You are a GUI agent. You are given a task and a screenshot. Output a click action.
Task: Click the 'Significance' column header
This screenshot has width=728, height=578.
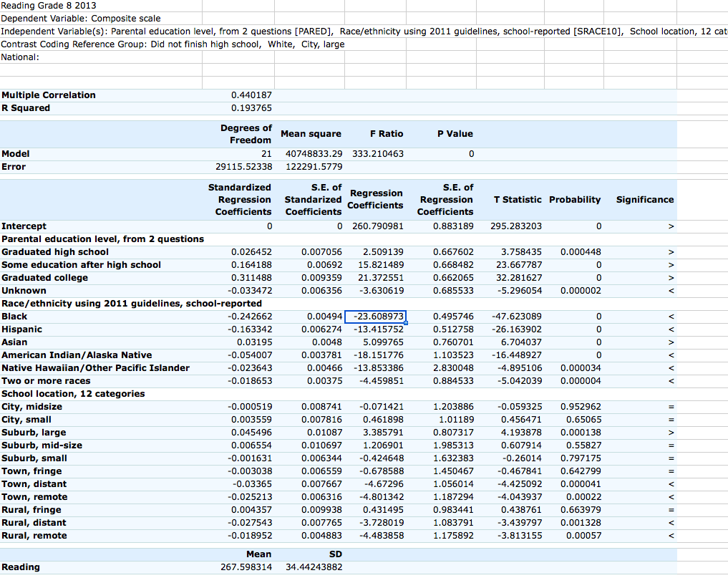click(x=645, y=200)
